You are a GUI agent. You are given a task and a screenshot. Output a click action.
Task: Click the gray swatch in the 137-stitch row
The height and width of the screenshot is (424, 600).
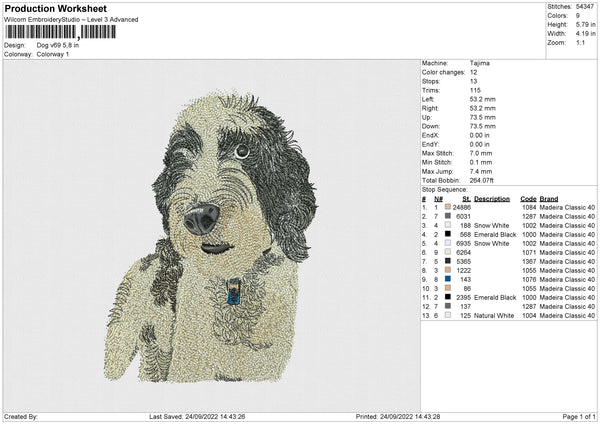(447, 306)
